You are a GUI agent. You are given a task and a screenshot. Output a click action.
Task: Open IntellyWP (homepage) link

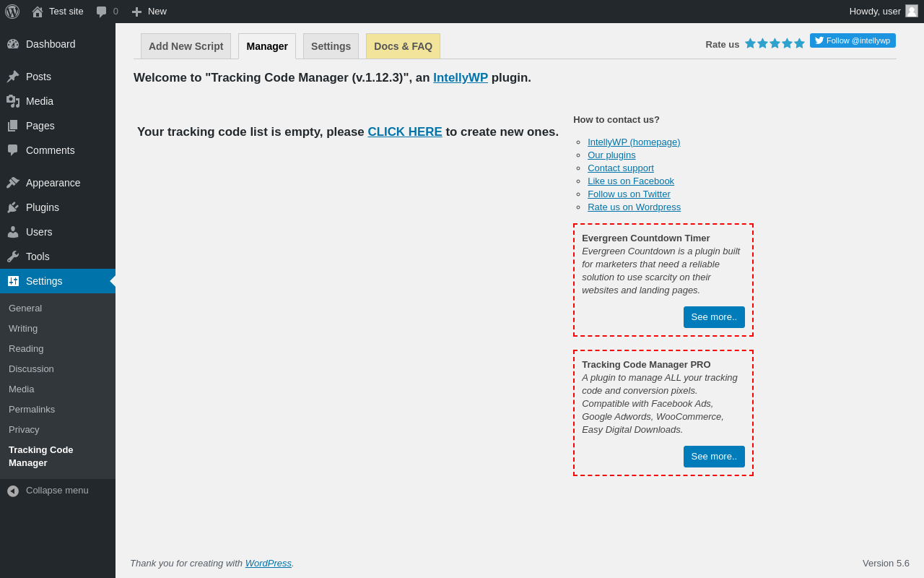tap(634, 142)
